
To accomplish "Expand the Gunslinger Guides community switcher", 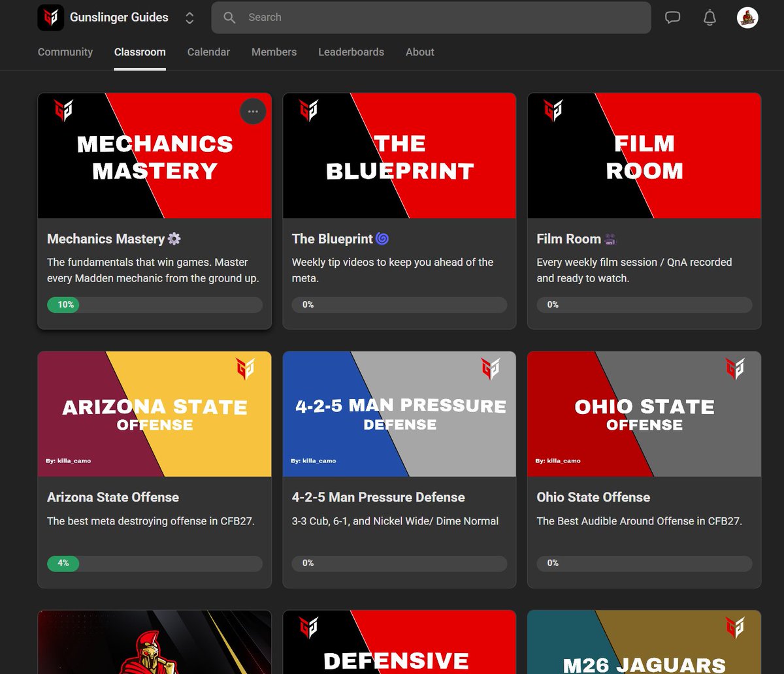I will (189, 18).
